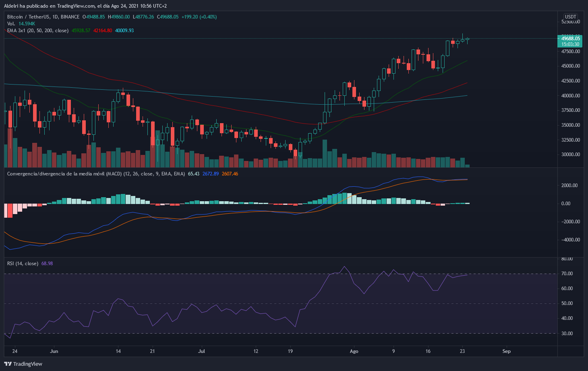This screenshot has height=371, width=588.
Task: Click the blue EMA 200 value 40009.93
Action: coord(124,31)
